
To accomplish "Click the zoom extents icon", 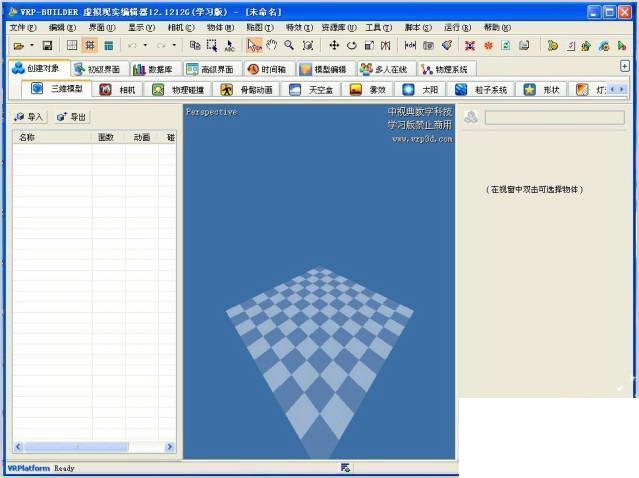I will click(x=308, y=45).
